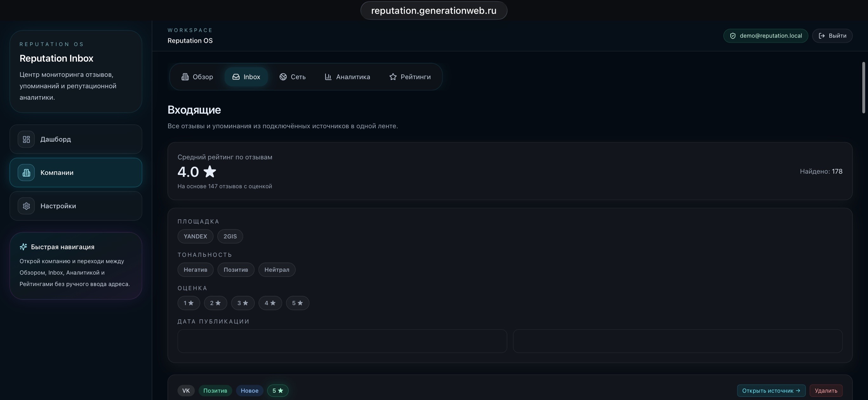Click the Reputation OS workspace name
The image size is (868, 400).
click(190, 40)
